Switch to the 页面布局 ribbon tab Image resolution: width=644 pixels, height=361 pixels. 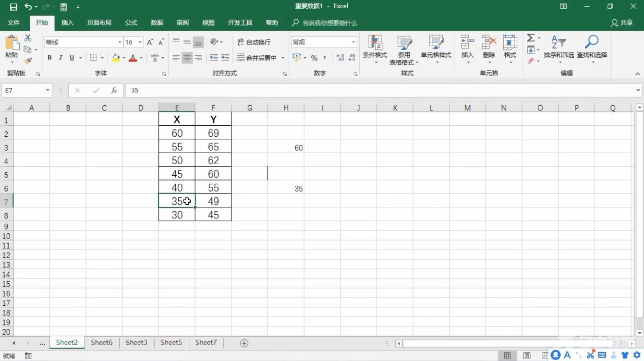[99, 23]
